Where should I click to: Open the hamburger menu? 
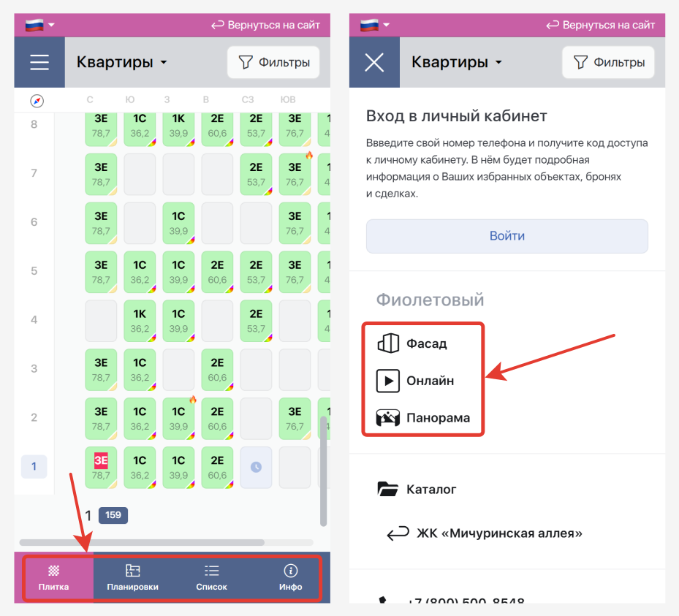(39, 62)
